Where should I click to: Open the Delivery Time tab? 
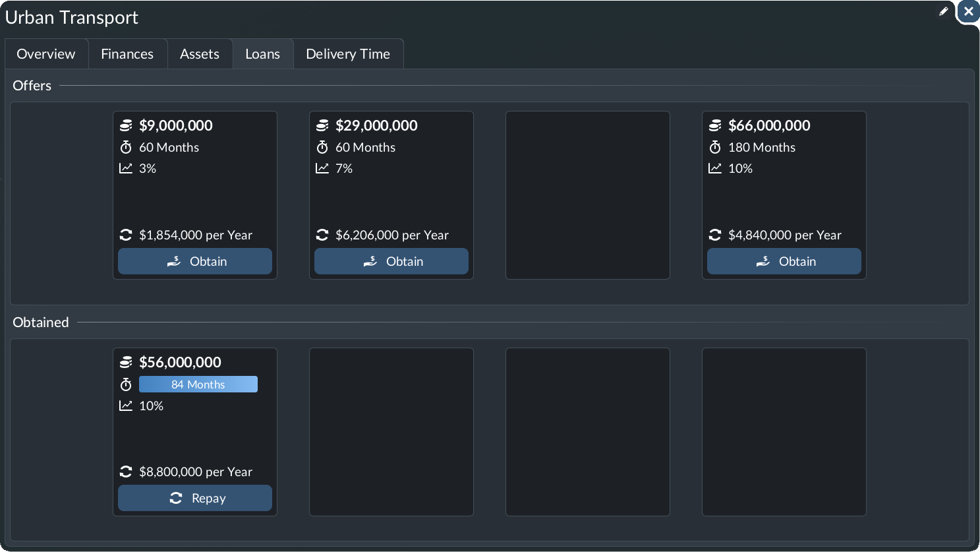click(x=348, y=54)
